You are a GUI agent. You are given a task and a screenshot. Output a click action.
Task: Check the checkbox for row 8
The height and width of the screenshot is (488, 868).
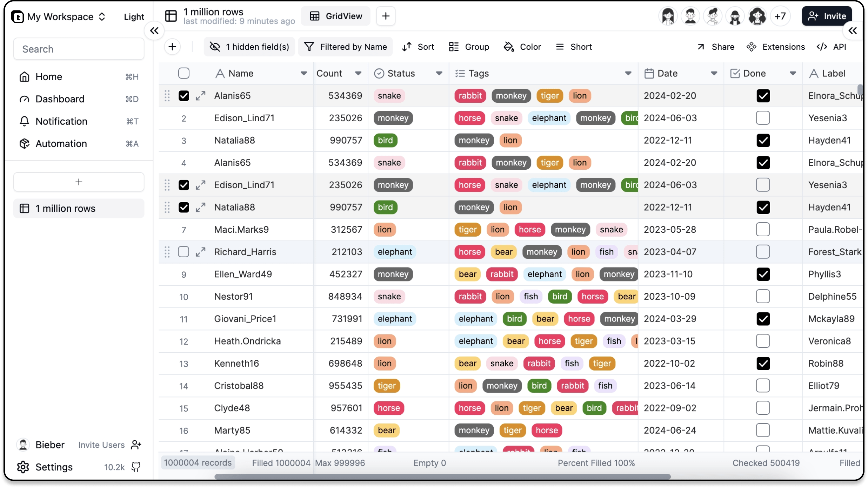coord(183,251)
